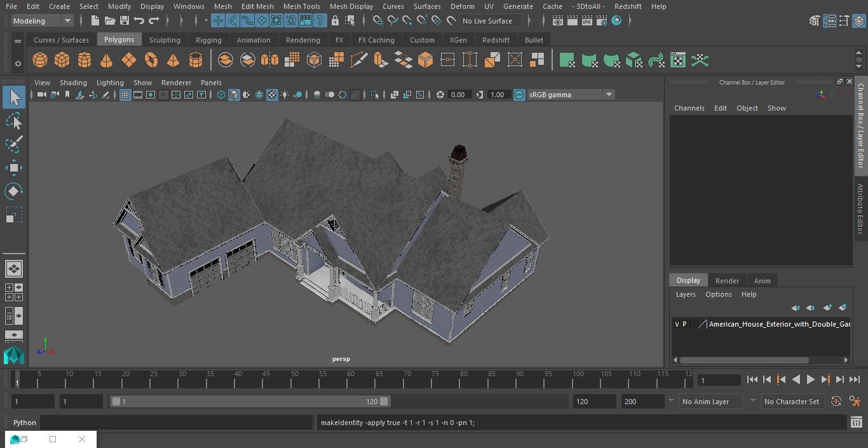Toggle the viewport grid display button
This screenshot has width=868, height=448.
[125, 95]
